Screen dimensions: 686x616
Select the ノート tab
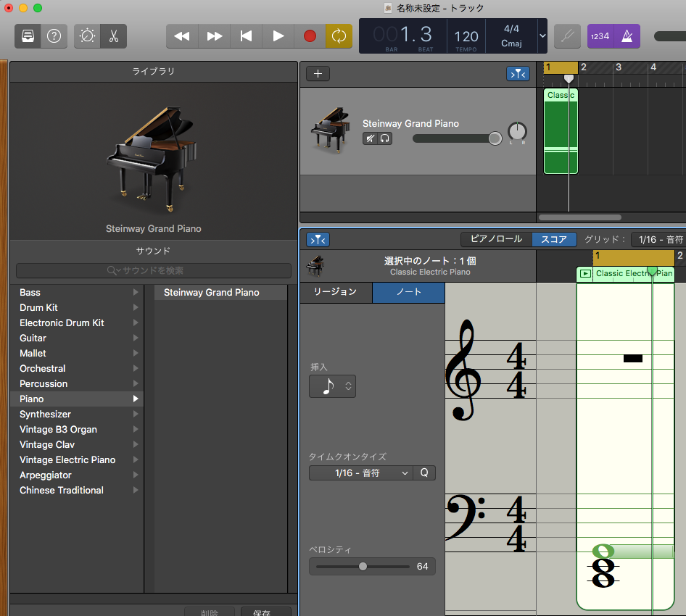(x=408, y=292)
